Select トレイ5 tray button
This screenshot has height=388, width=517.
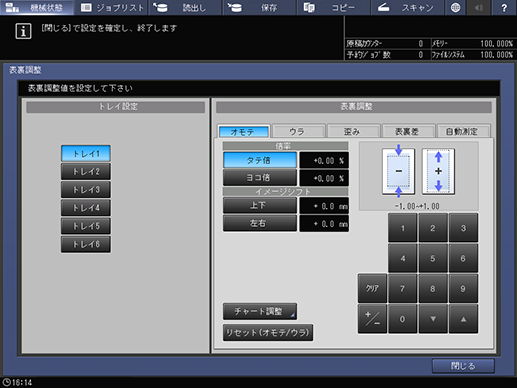coord(86,226)
